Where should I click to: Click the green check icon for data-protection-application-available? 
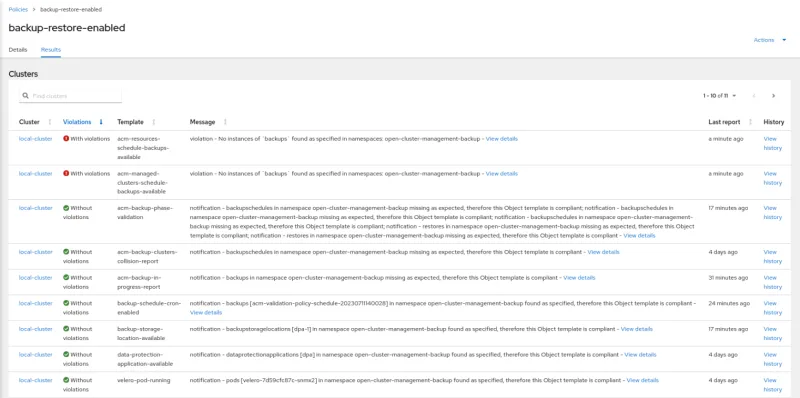click(66, 355)
